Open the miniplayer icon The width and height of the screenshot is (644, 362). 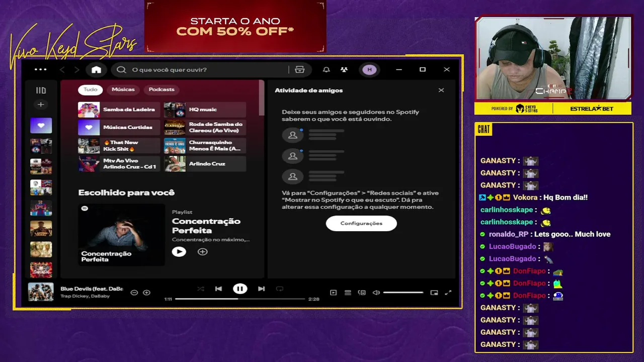434,293
